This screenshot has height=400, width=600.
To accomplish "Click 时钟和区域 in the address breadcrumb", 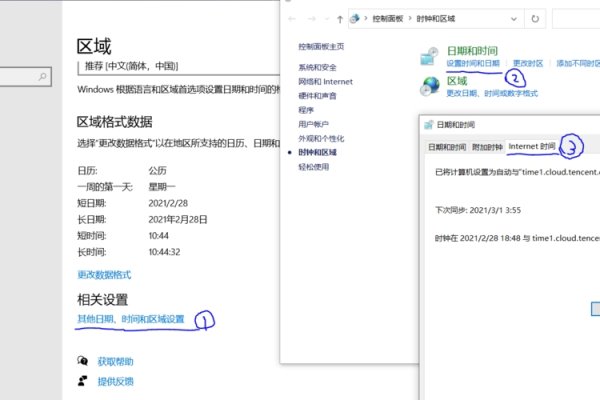I will coord(435,19).
